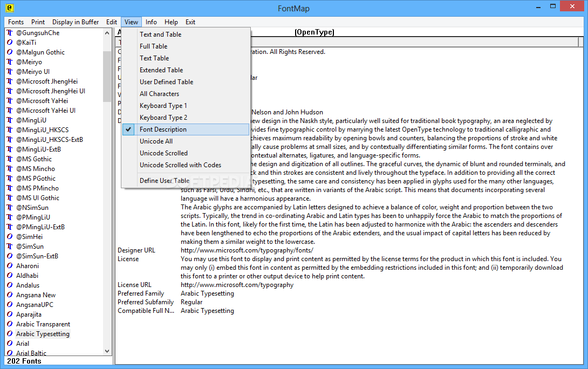Image resolution: width=588 pixels, height=369 pixels.
Task: Click Exit in the menu bar
Action: 190,22
